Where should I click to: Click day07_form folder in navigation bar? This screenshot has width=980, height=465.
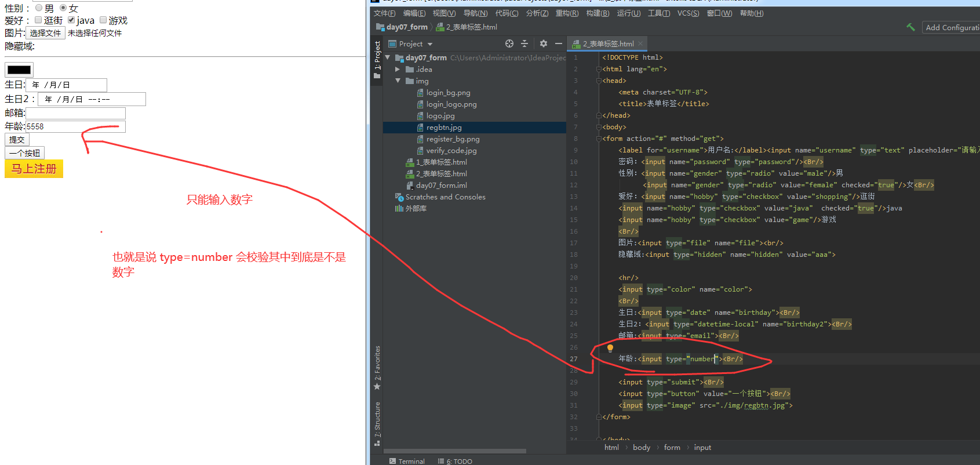(x=402, y=27)
